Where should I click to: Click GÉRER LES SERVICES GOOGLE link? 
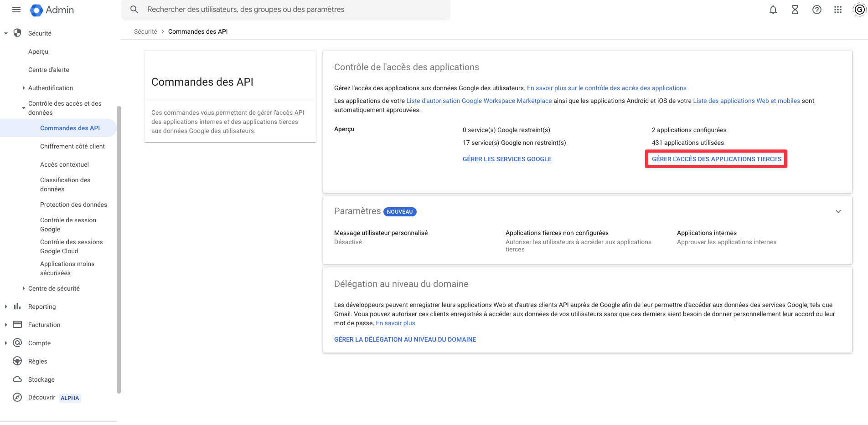coord(507,159)
